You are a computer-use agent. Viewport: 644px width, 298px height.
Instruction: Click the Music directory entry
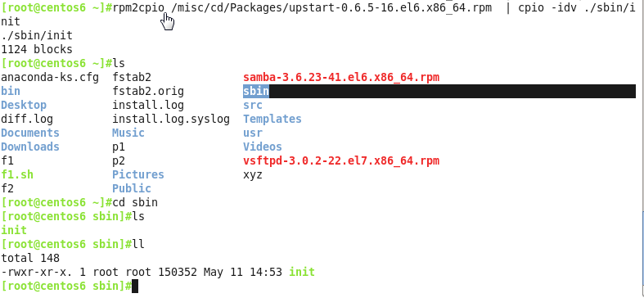point(128,133)
